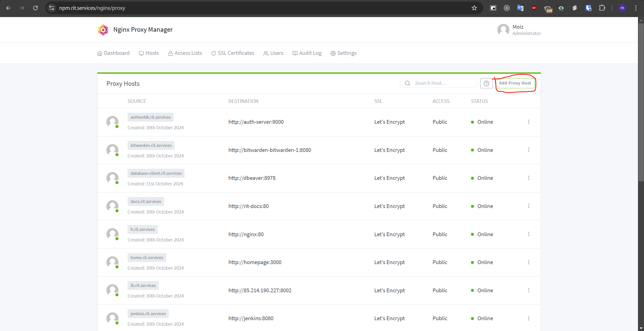644x331 pixels.
Task: Click the authentik.rit.services source link
Action: click(x=150, y=117)
